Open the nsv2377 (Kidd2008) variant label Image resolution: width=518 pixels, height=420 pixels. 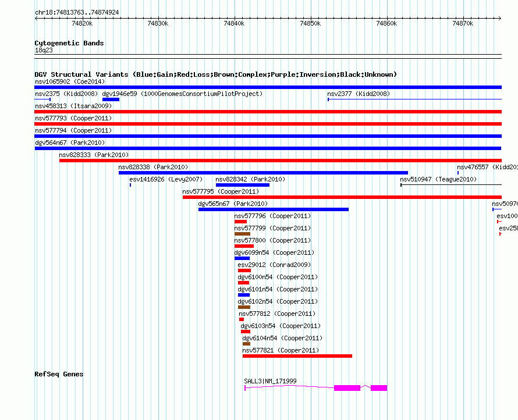tap(359, 94)
